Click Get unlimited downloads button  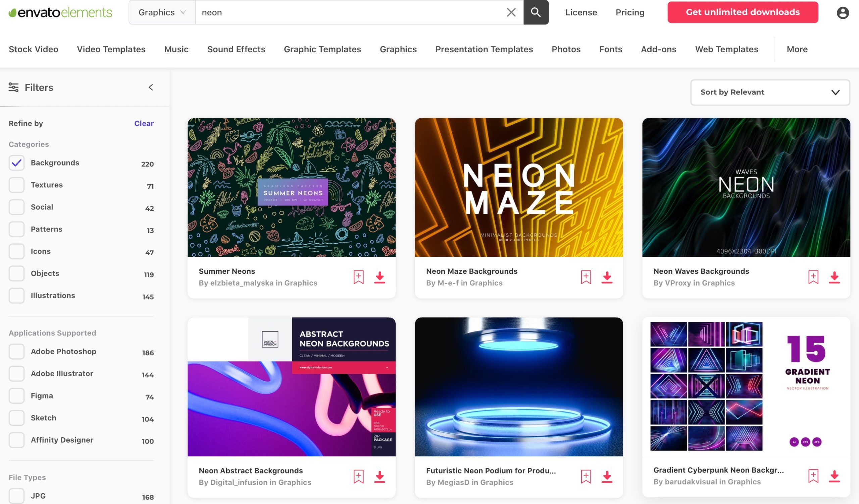(742, 12)
